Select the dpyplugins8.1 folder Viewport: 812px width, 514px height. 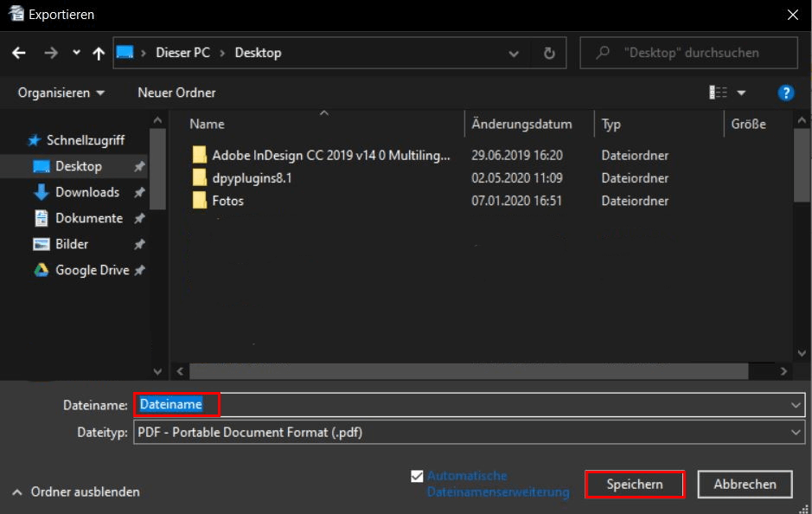(253, 178)
